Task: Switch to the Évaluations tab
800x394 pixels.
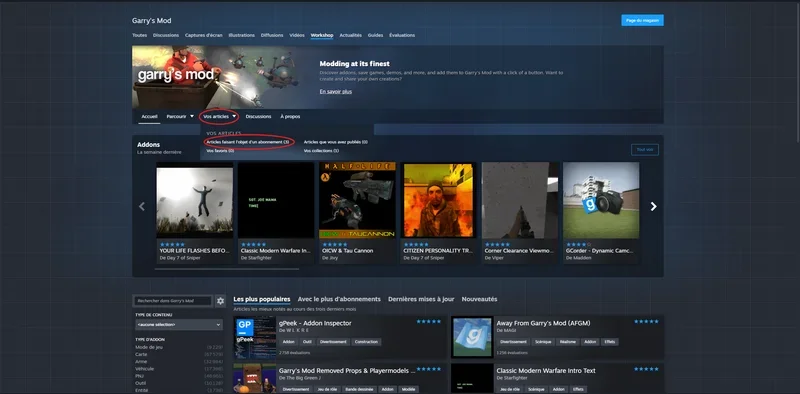Action: pos(402,35)
